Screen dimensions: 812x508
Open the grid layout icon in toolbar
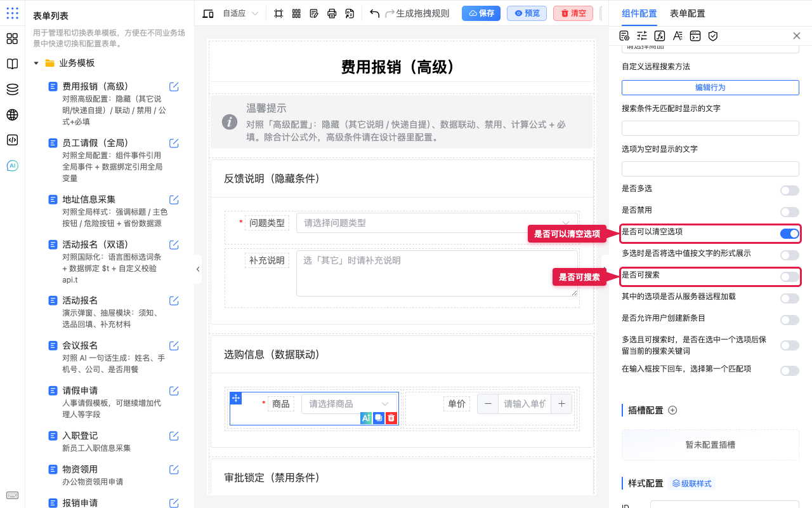(296, 13)
